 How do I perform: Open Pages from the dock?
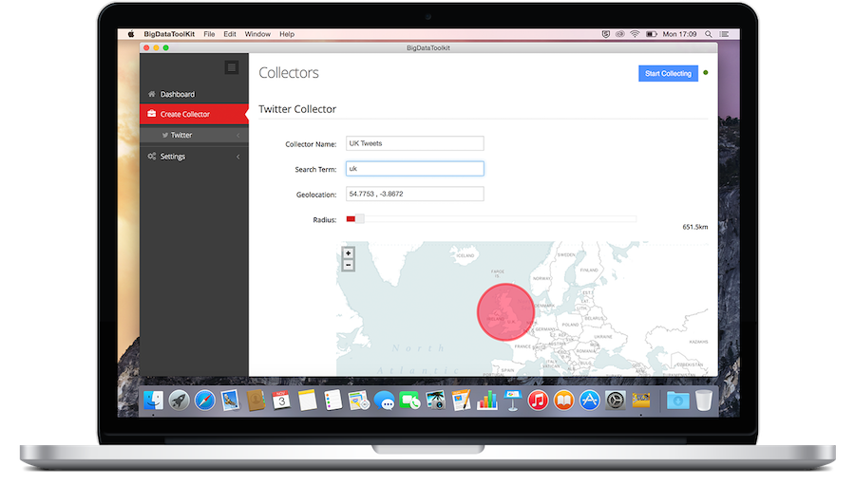[x=462, y=401]
